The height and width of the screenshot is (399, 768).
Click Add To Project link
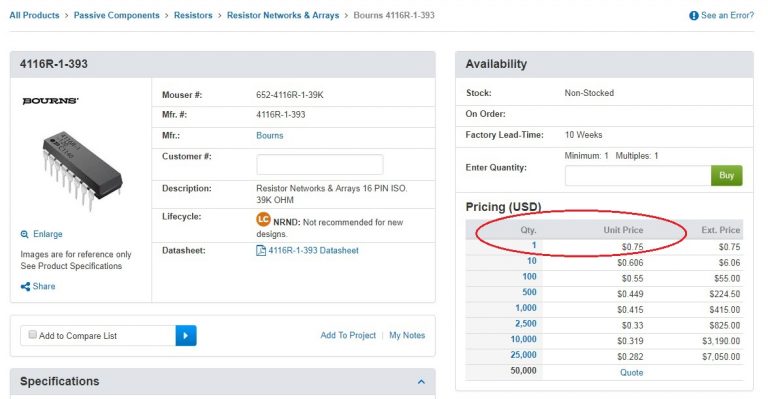click(x=348, y=335)
